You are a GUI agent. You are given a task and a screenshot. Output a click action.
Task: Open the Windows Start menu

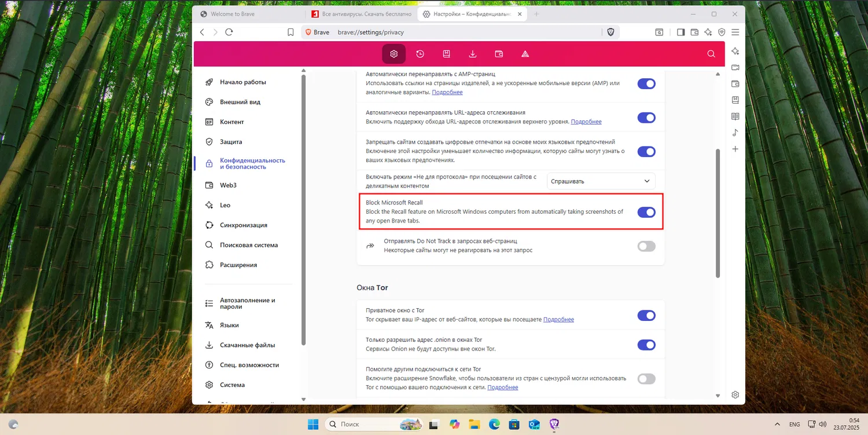(313, 425)
